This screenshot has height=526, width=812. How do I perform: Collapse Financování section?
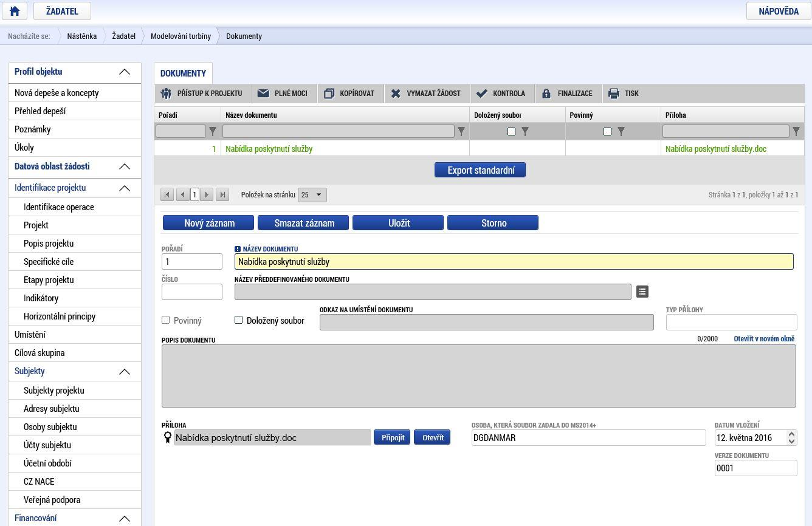(125, 519)
